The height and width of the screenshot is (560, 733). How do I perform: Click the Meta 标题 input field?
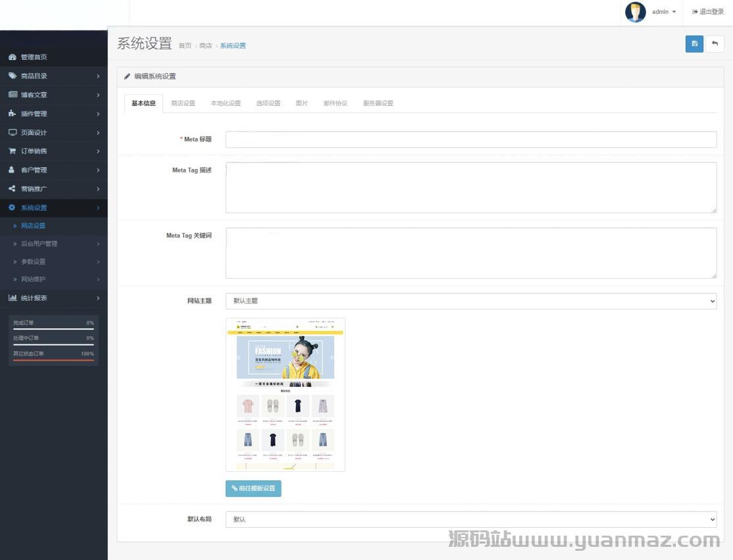pos(470,140)
